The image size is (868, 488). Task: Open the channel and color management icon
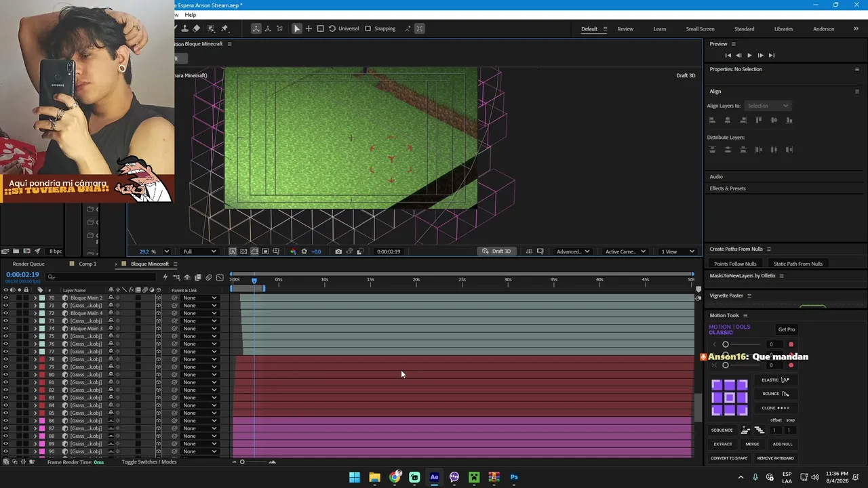click(293, 251)
